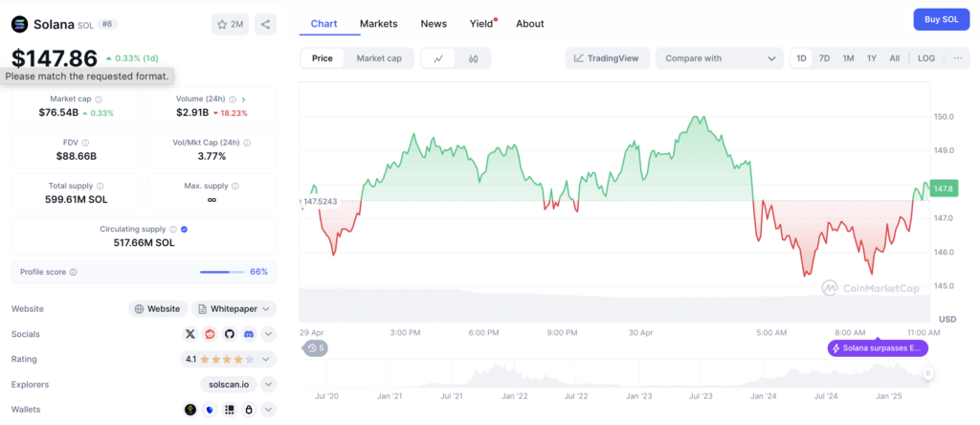This screenshot has height=425, width=980.
Task: Click the 517.66M SOL circulating supply value
Action: (144, 242)
